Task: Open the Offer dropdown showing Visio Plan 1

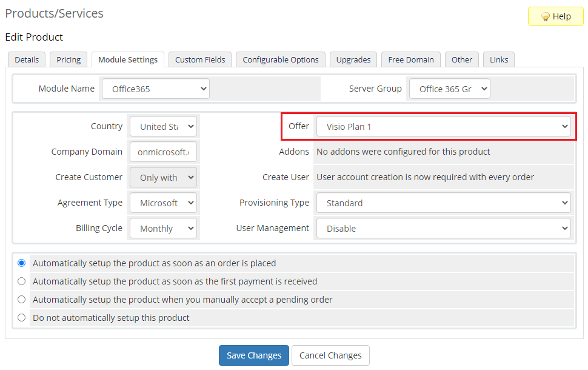Action: click(444, 126)
